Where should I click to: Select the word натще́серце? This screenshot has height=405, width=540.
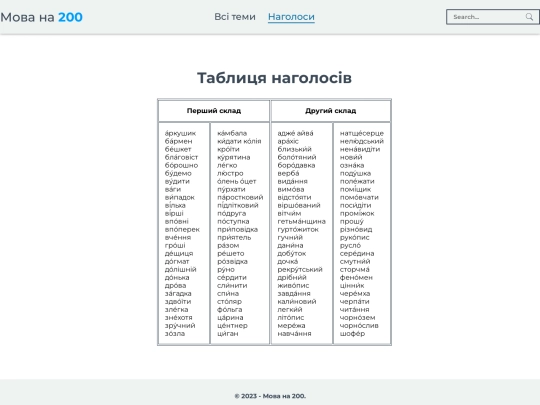(362, 133)
